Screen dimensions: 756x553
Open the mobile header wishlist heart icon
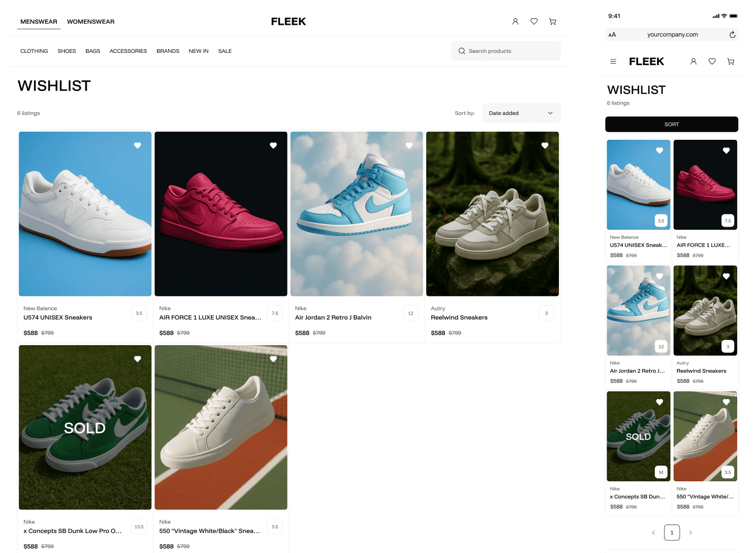click(x=712, y=62)
